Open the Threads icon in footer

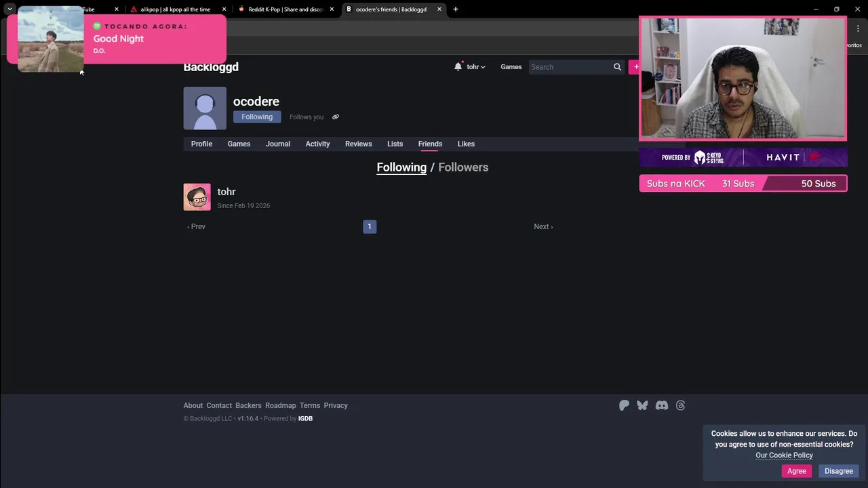point(680,405)
